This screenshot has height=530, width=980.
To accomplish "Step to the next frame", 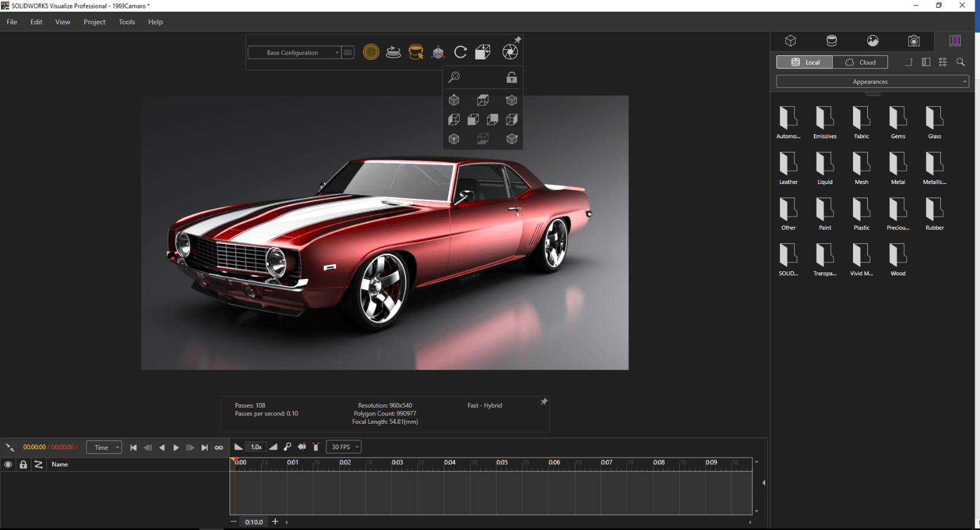I will pyautogui.click(x=190, y=448).
